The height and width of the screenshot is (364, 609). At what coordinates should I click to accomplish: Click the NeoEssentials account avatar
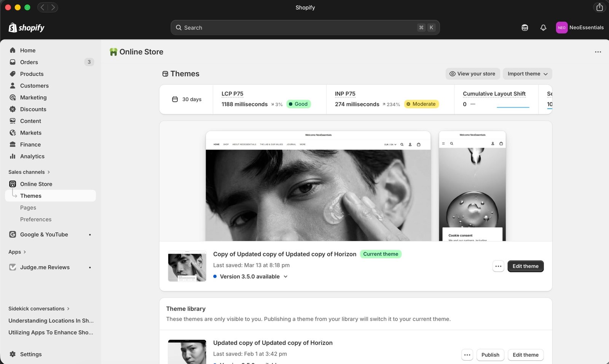pyautogui.click(x=561, y=28)
